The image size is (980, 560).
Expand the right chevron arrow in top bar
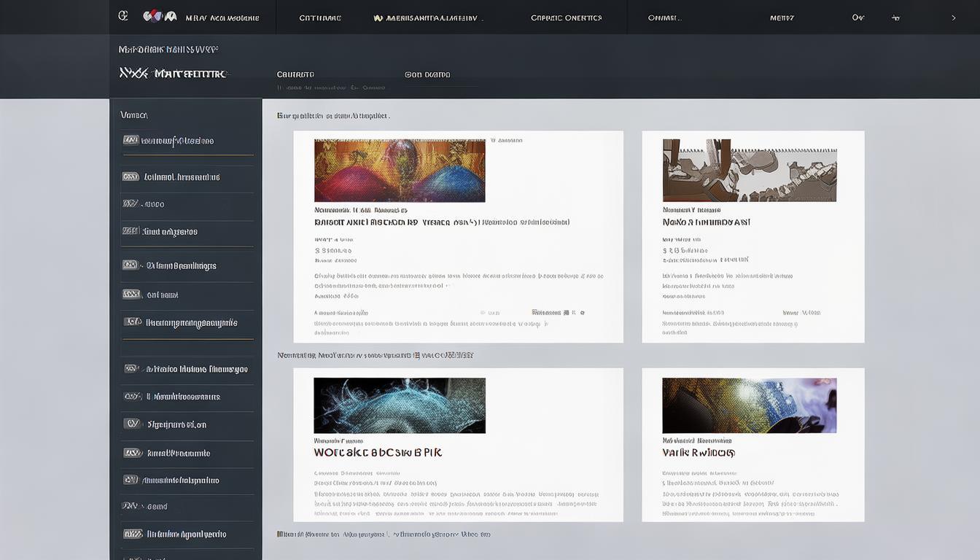tap(953, 17)
